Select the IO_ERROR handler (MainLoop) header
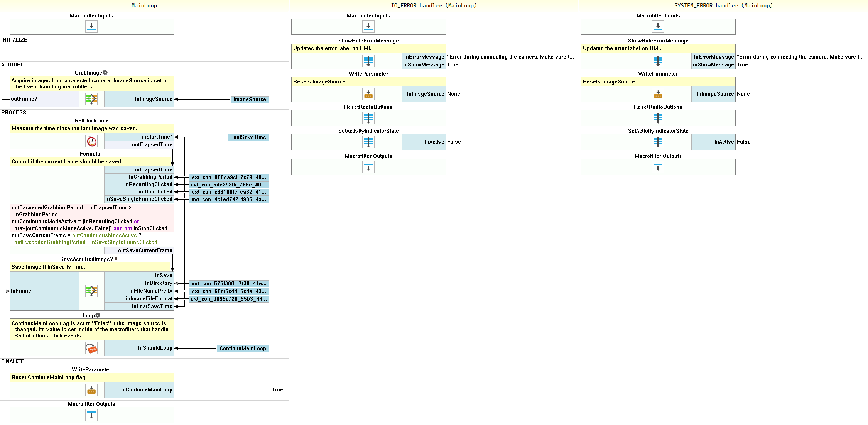 [434, 5]
